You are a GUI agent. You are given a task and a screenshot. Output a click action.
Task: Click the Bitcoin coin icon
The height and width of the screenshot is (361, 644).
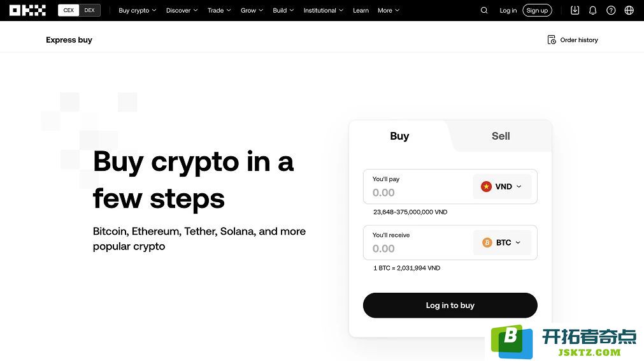click(487, 242)
